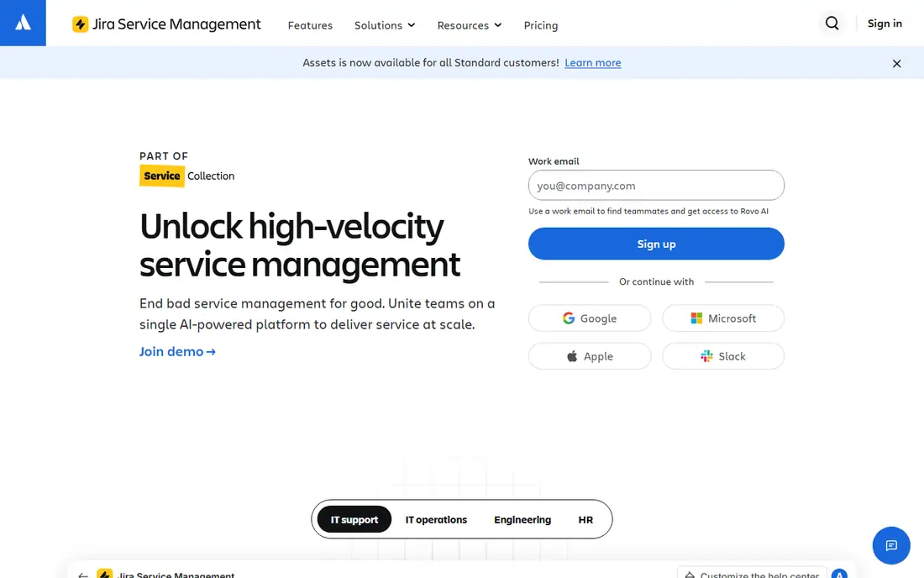Open the search magnifier icon
This screenshot has width=924, height=578.
pyautogui.click(x=832, y=24)
